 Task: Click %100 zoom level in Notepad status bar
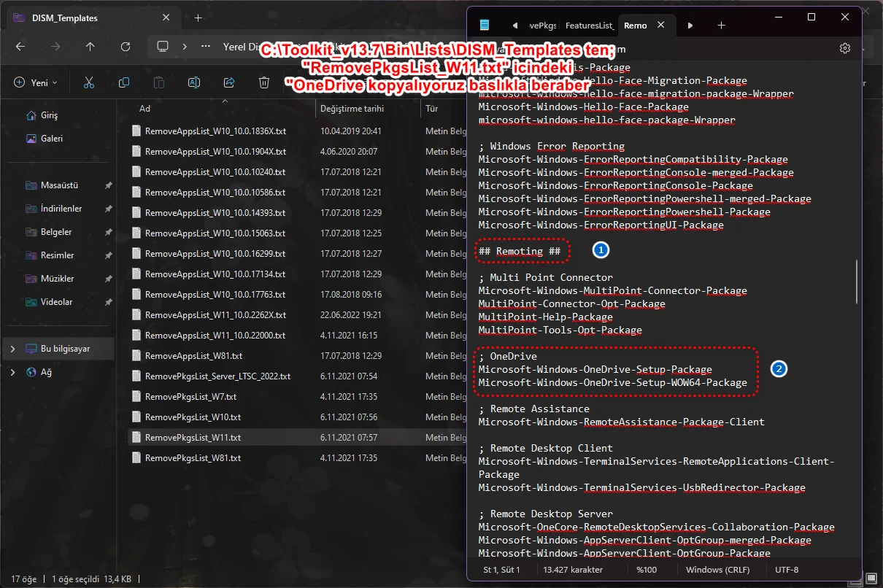[x=647, y=569]
